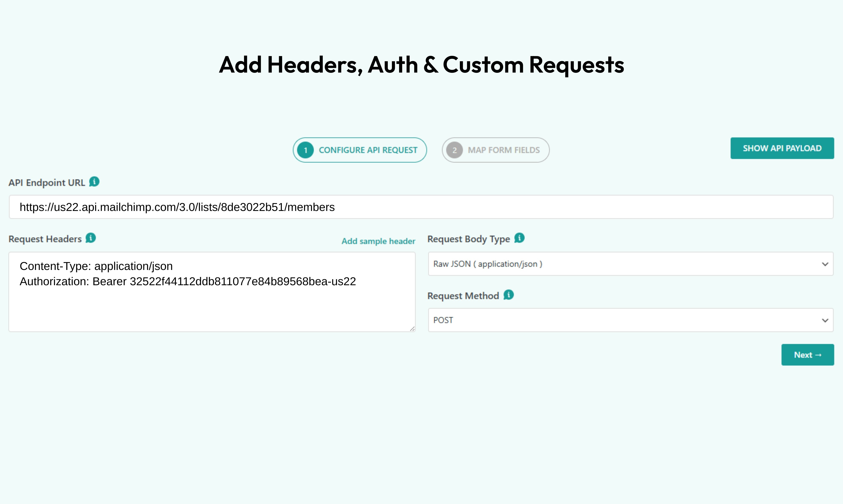This screenshot has height=504, width=843.
Task: Expand the Raw JSON body type selector
Action: (631, 264)
